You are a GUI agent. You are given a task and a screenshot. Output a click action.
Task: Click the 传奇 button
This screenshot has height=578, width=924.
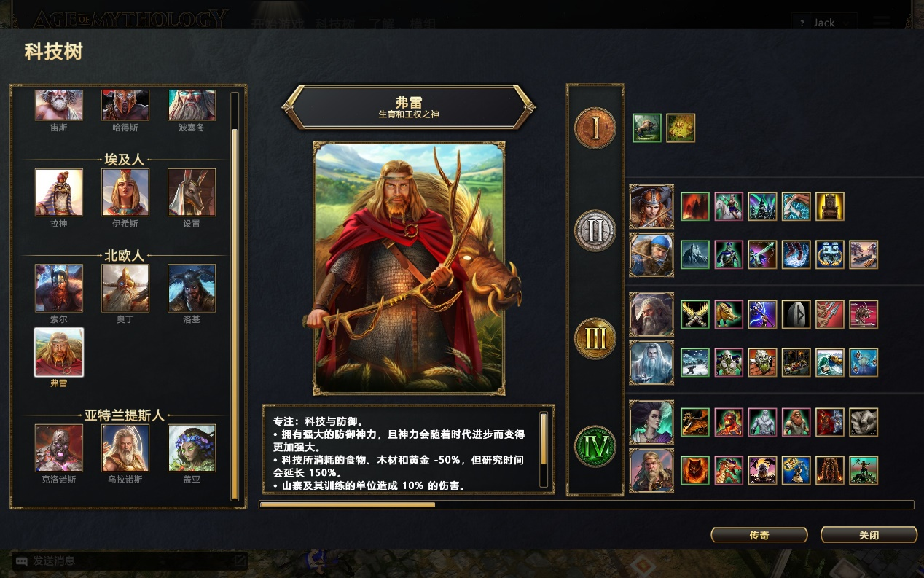coord(759,535)
